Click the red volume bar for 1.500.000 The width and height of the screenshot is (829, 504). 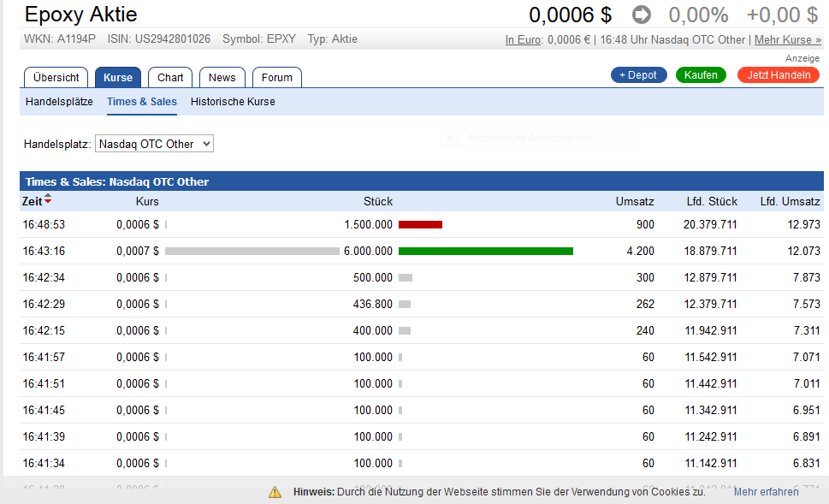coord(420,224)
